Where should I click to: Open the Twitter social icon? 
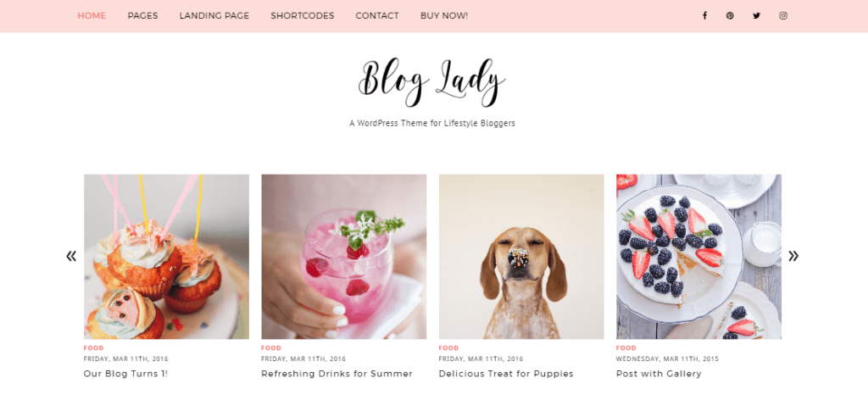coord(756,15)
